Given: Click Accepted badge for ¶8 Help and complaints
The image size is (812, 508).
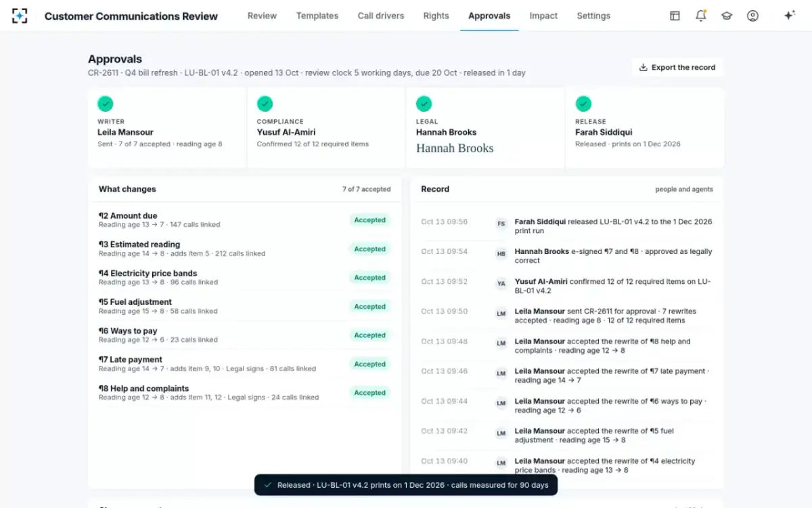Looking at the screenshot, I should (x=369, y=393).
